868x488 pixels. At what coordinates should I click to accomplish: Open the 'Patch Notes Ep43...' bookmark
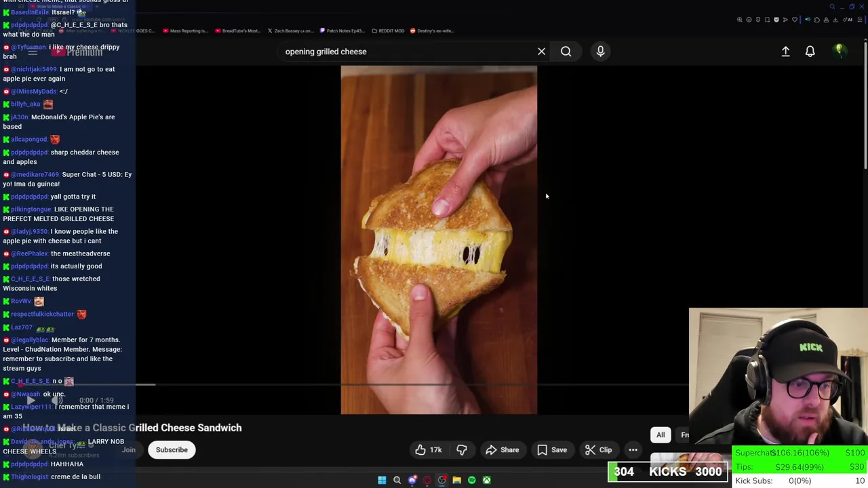(342, 30)
